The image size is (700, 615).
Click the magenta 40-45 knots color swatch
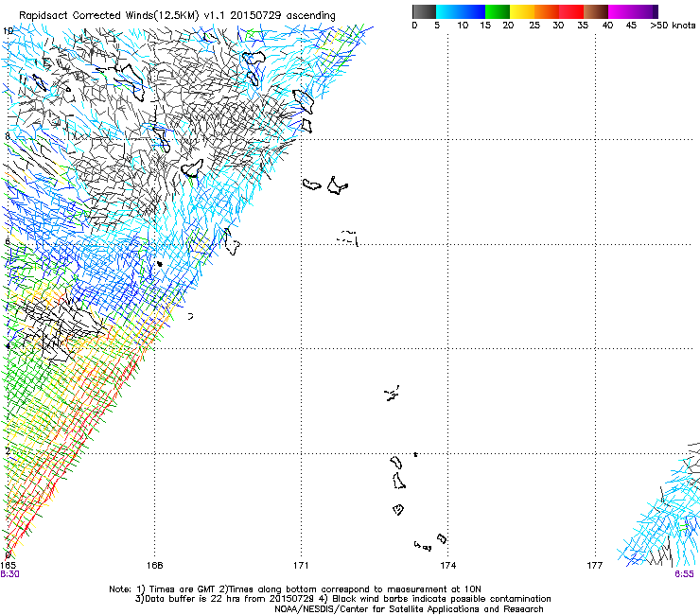(x=621, y=11)
